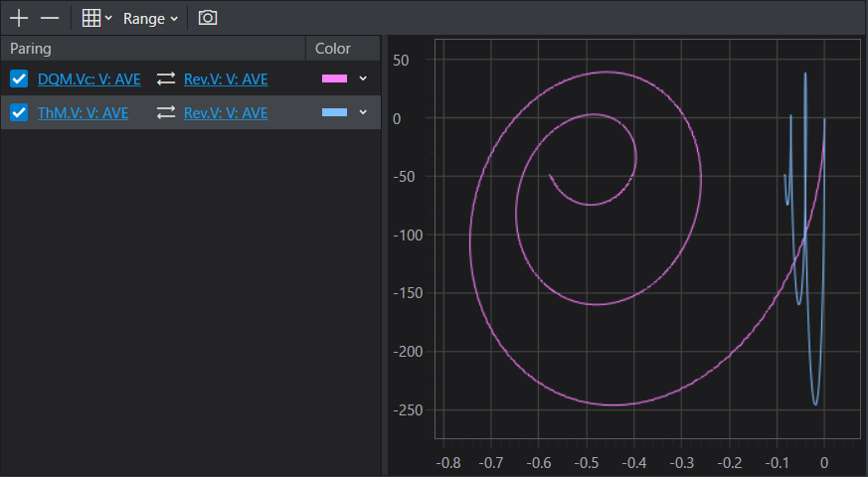
Task: Uncheck the ThM.V pairing checkbox
Action: click(x=19, y=113)
